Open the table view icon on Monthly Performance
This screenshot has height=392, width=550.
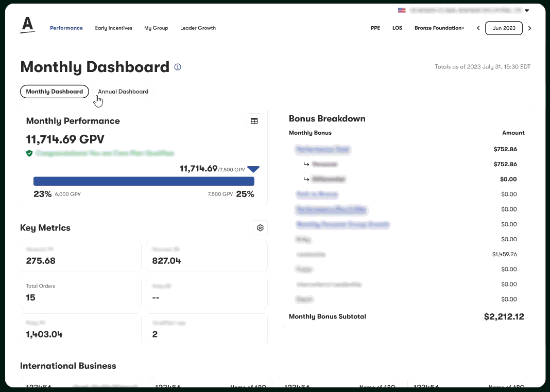coord(254,120)
